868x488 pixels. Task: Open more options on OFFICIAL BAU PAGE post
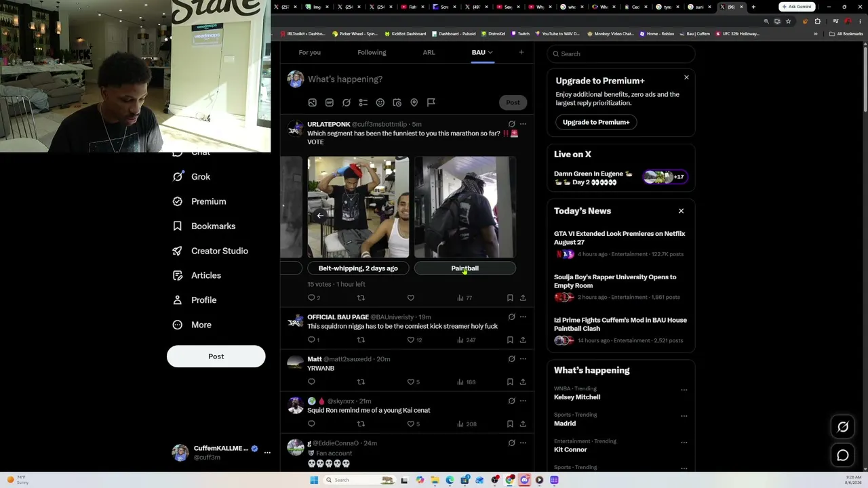coord(523,317)
